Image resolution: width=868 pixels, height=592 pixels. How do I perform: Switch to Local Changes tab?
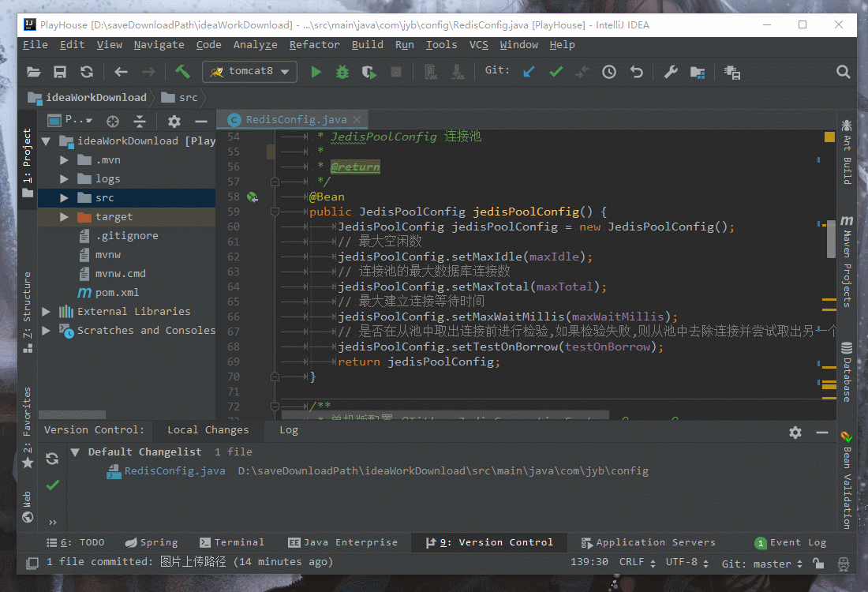[x=208, y=430]
